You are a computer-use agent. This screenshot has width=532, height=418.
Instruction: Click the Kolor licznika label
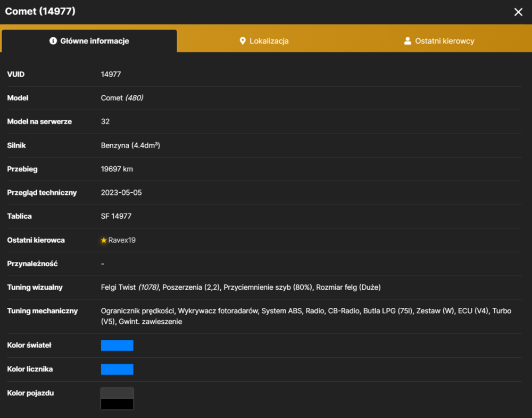[30, 369]
